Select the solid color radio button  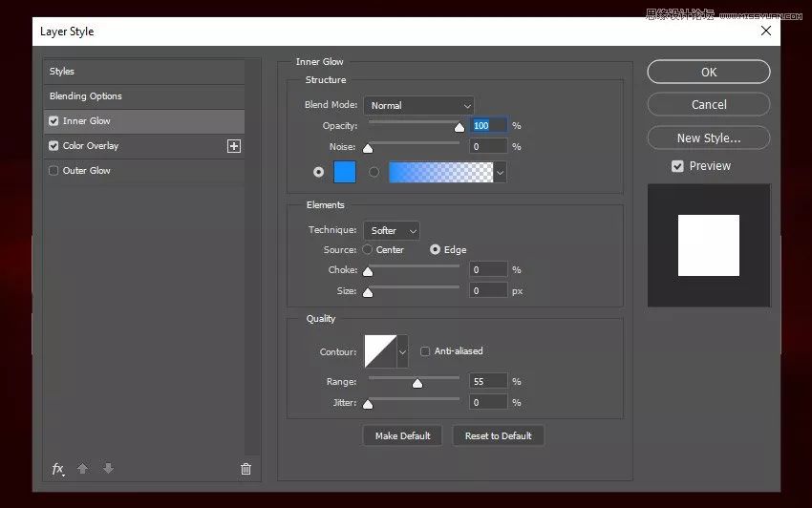pos(318,172)
